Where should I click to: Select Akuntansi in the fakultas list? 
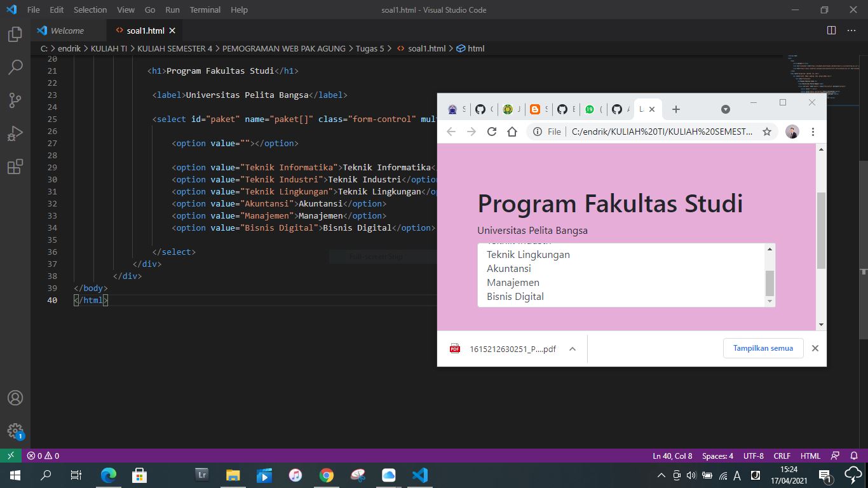pyautogui.click(x=509, y=268)
